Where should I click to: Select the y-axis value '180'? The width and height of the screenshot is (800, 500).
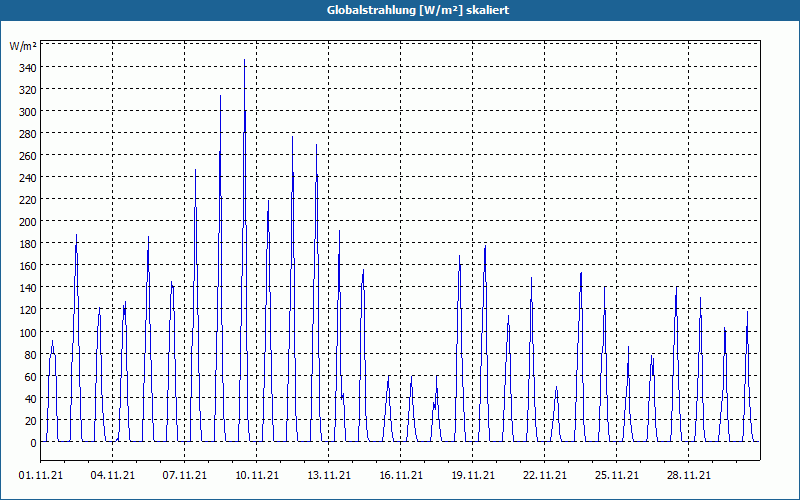(x=28, y=244)
